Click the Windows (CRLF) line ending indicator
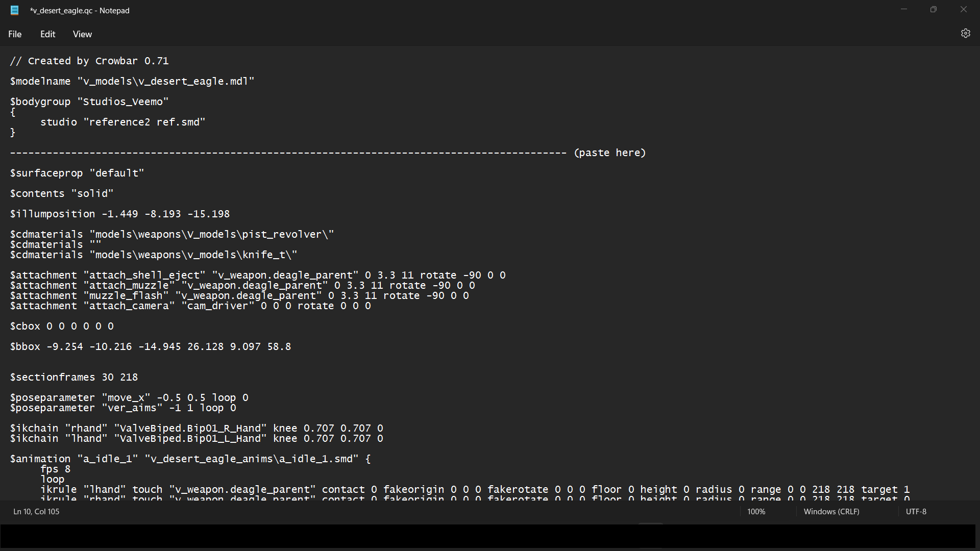980x551 pixels. [x=831, y=511]
